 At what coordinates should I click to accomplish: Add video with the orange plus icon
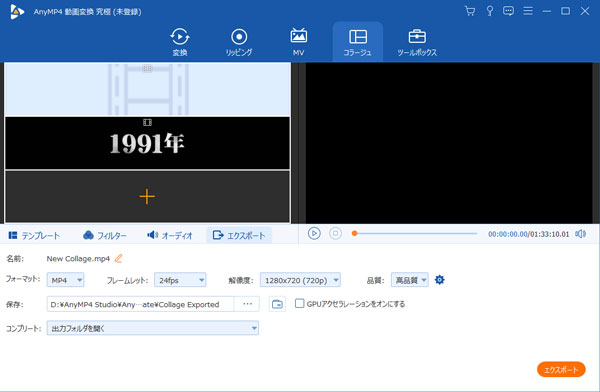[x=147, y=197]
